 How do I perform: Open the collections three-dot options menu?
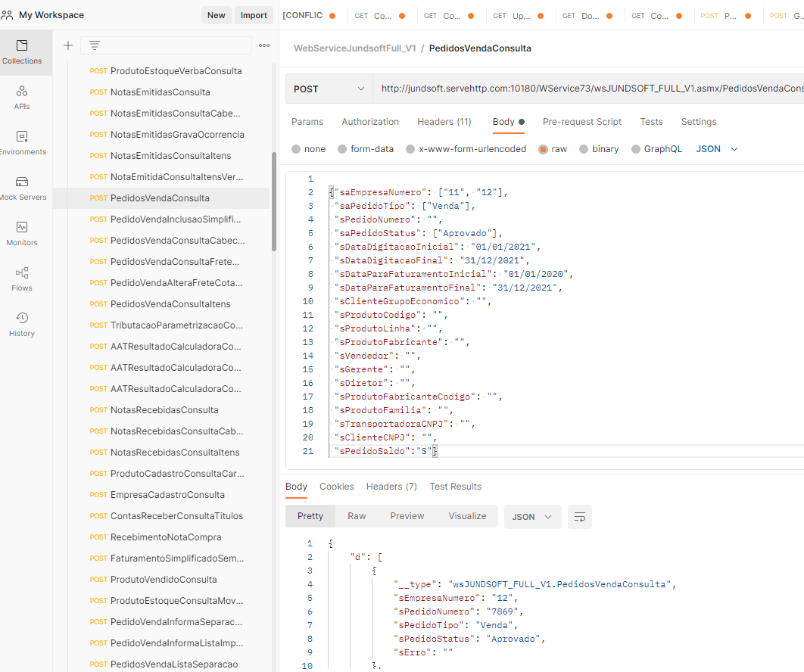tap(264, 45)
